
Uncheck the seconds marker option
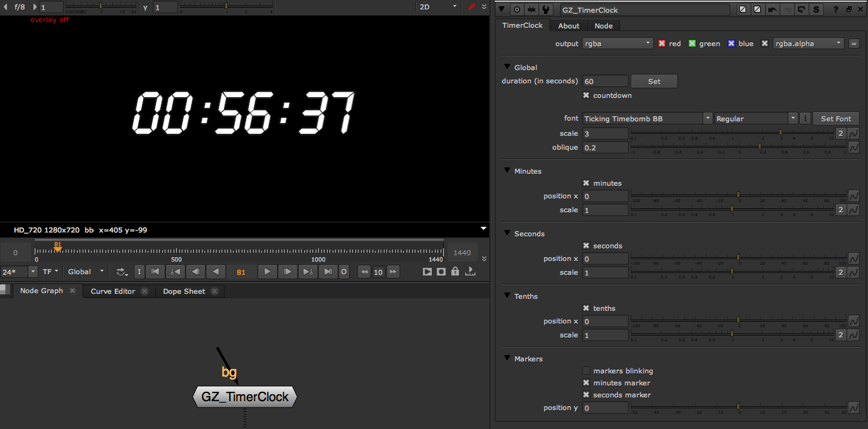tap(586, 395)
